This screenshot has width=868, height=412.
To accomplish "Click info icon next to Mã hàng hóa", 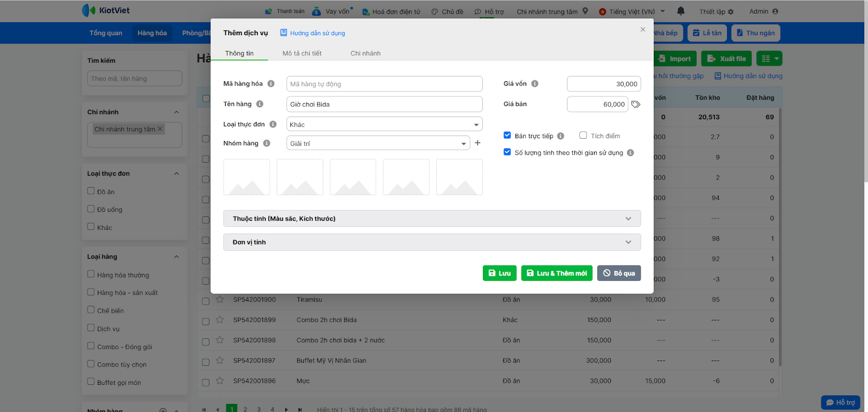I will click(271, 83).
